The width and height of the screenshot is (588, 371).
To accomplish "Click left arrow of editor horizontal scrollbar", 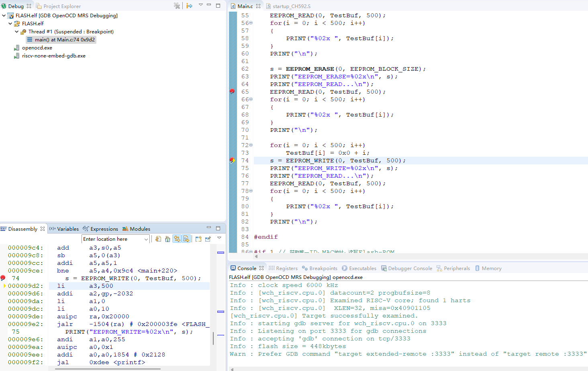I will point(256,256).
